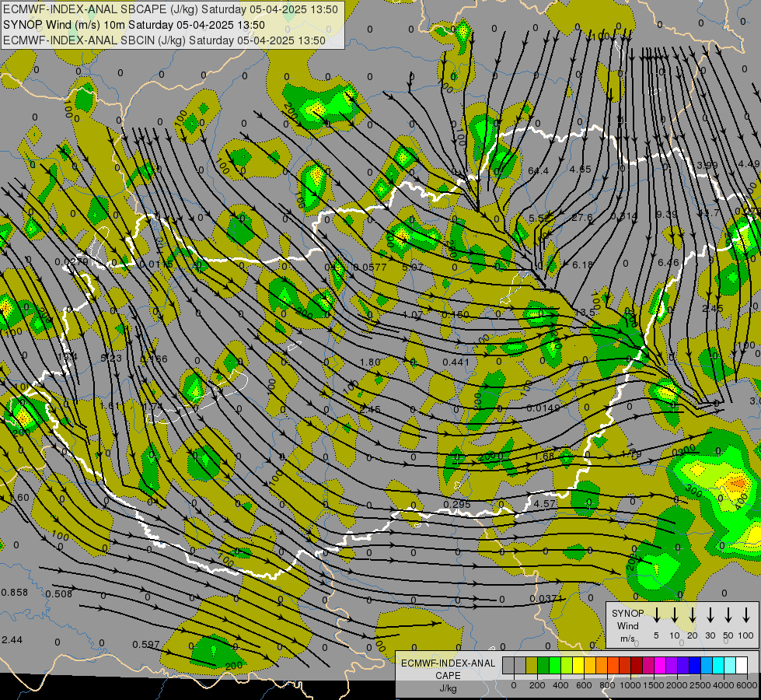
Task: Click the 13.5 value on the map
Action: click(584, 312)
